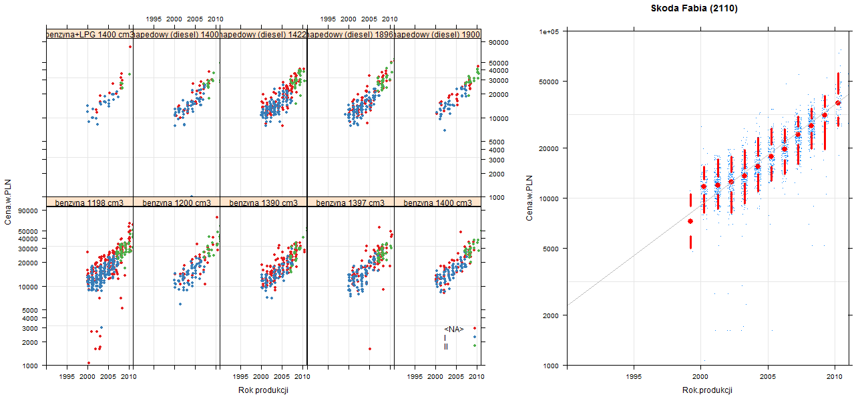The image size is (868, 401).
Task: Click the "<NA>" legend label
Action: pos(454,329)
